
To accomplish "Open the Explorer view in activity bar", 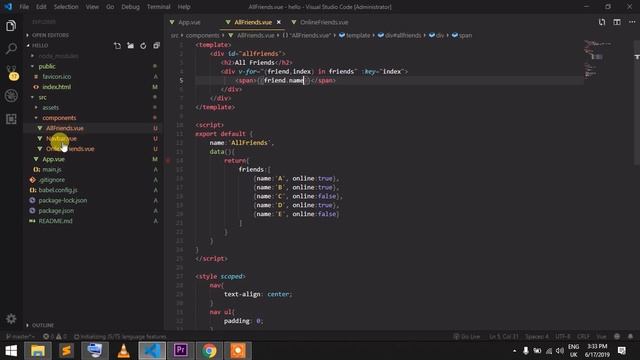I will point(11,26).
